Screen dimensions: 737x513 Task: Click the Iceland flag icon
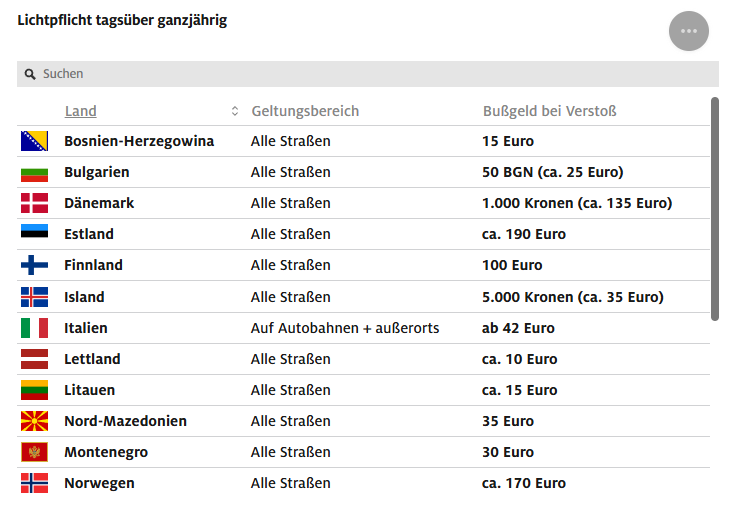(x=34, y=297)
